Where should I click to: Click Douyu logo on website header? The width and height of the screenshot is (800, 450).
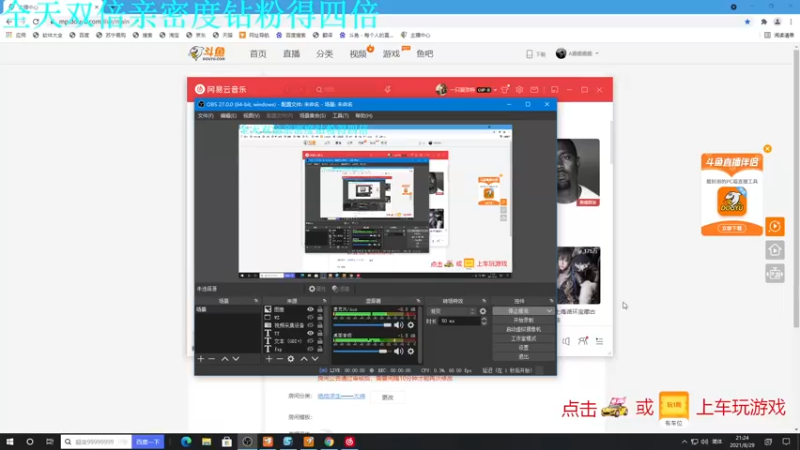207,54
